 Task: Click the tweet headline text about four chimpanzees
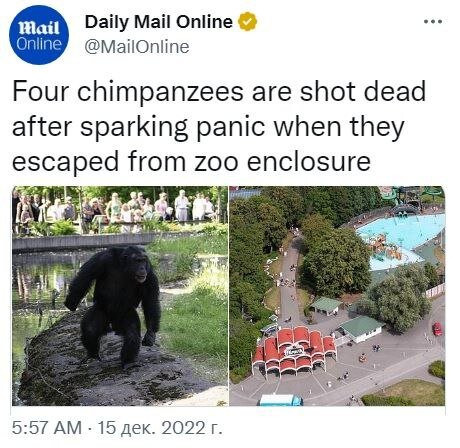(x=219, y=126)
